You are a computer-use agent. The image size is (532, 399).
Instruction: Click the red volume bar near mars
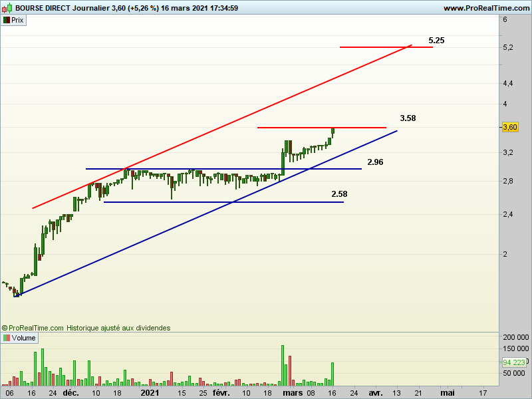[x=290, y=369]
